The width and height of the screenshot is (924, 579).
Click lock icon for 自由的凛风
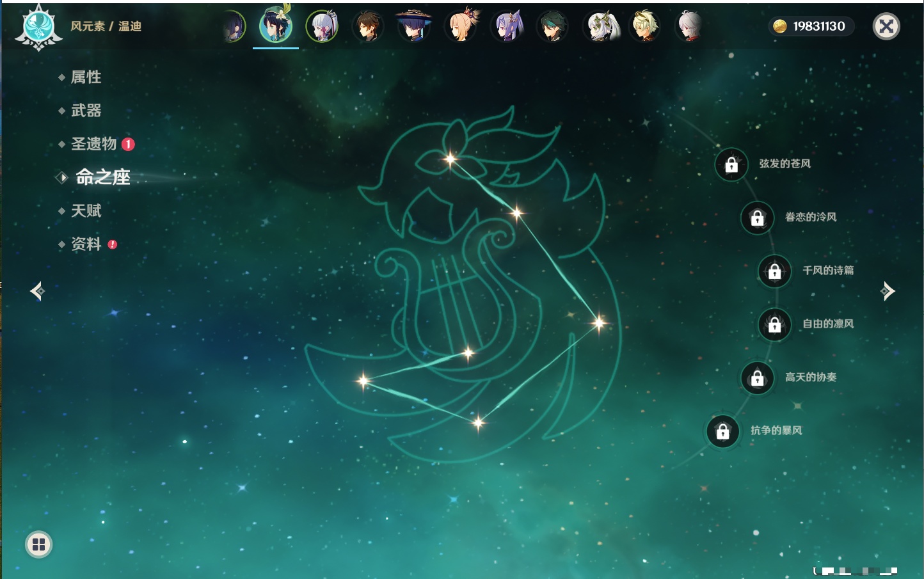pyautogui.click(x=775, y=325)
